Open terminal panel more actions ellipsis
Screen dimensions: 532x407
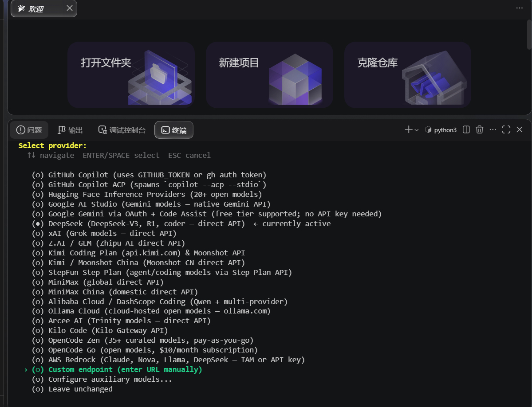click(x=493, y=129)
